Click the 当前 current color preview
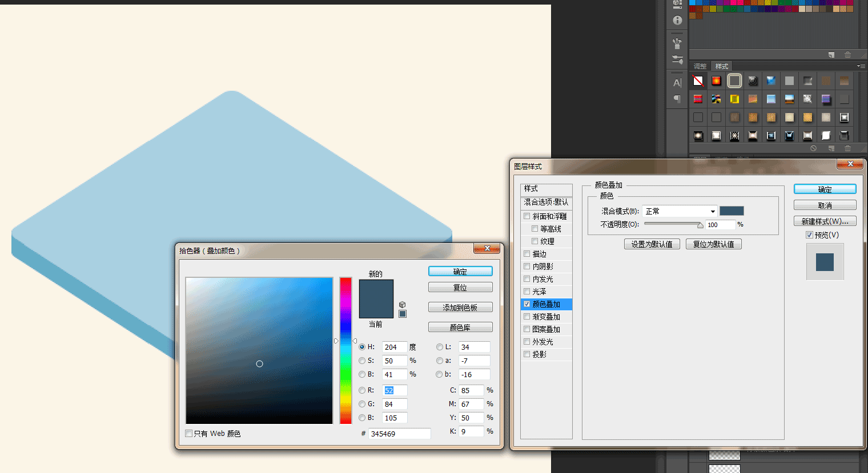Screen dimensions: 868x473 tap(376, 309)
